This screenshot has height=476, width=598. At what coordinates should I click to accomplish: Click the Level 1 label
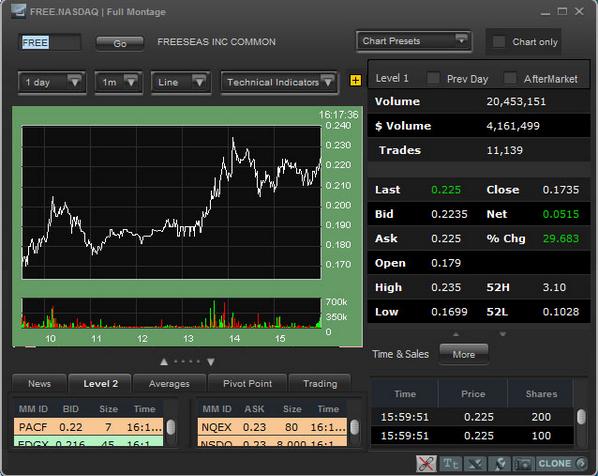tap(392, 78)
